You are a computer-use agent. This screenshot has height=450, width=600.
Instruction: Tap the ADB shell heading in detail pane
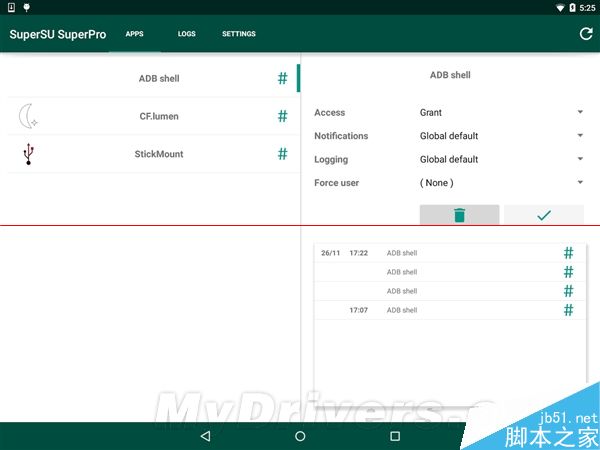[x=450, y=75]
